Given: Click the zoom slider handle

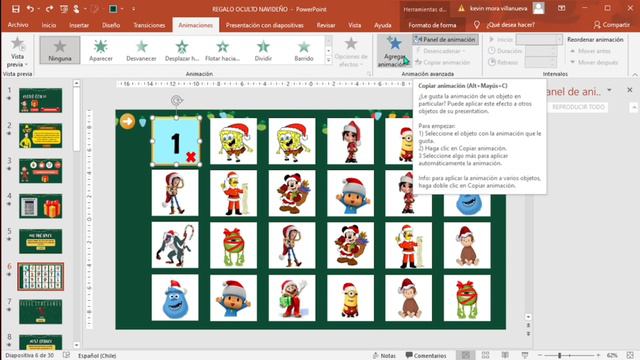Looking at the screenshot, I should [560, 356].
